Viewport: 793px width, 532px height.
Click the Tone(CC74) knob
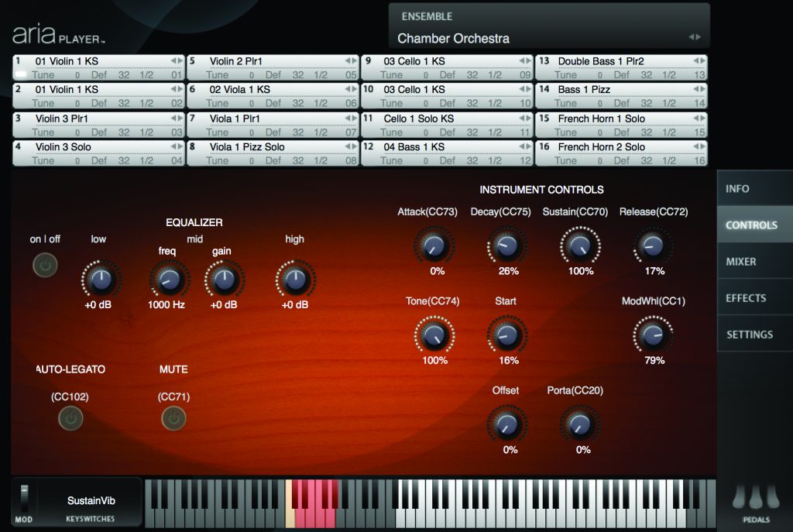pos(434,335)
